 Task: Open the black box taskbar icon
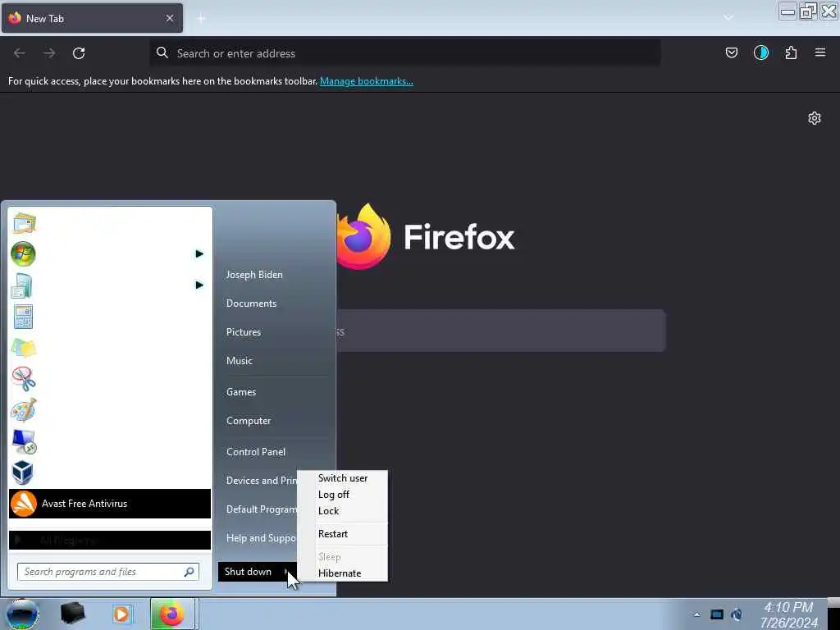72,614
